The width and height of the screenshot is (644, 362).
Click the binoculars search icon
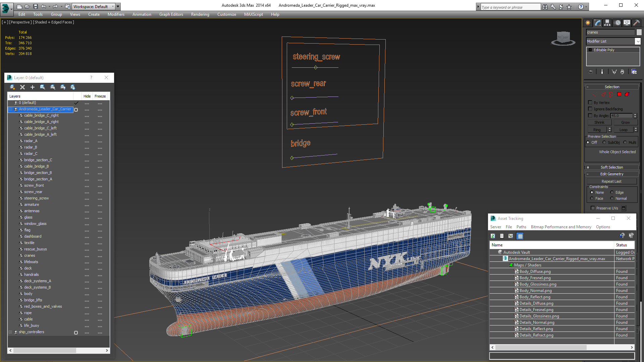coord(545,7)
